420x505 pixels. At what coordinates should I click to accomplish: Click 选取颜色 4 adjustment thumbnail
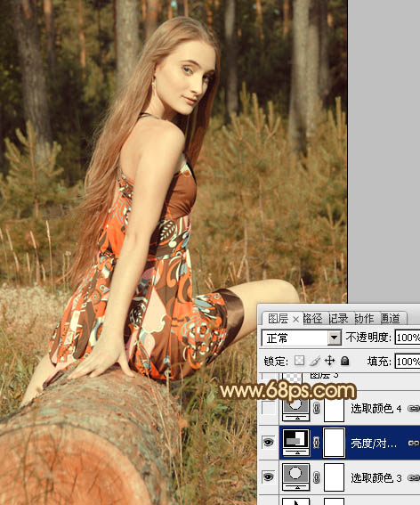point(295,409)
